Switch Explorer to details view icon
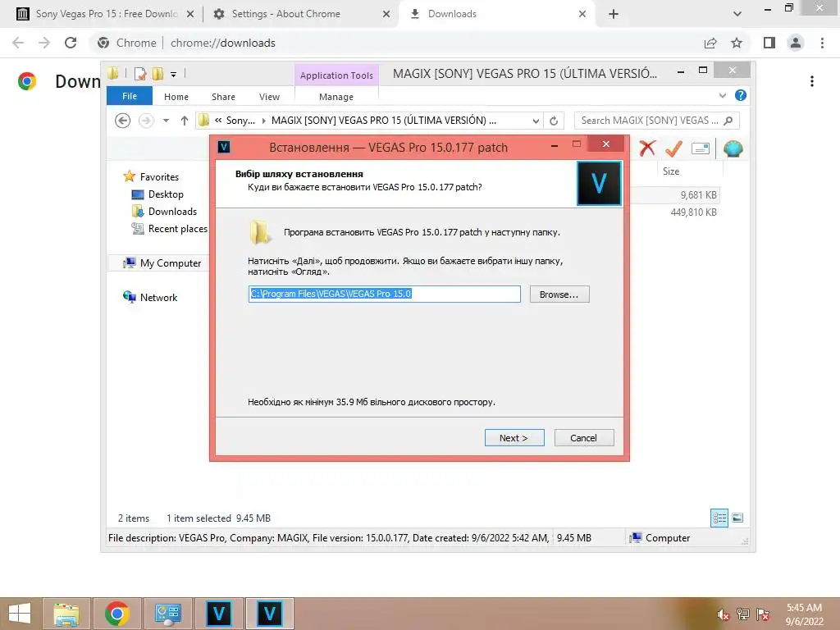Image resolution: width=840 pixels, height=630 pixels. pyautogui.click(x=719, y=518)
